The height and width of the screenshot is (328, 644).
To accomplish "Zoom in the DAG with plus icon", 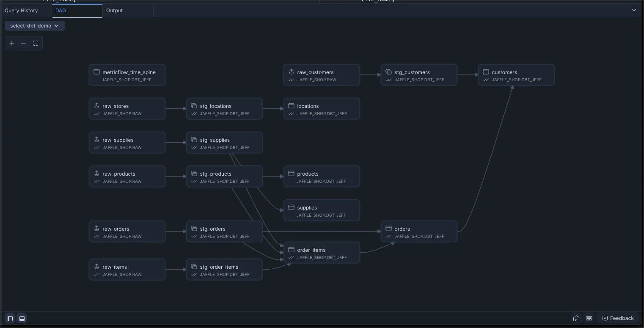I will pyautogui.click(x=12, y=43).
